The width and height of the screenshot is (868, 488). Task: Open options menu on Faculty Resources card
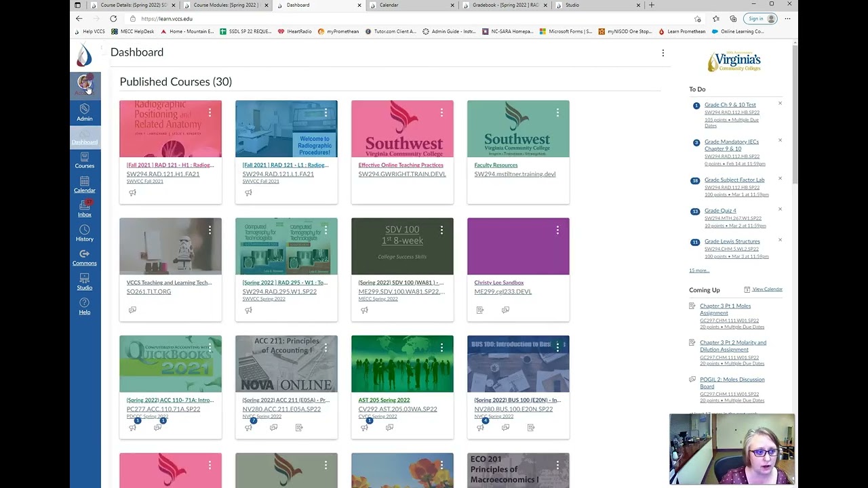click(557, 113)
